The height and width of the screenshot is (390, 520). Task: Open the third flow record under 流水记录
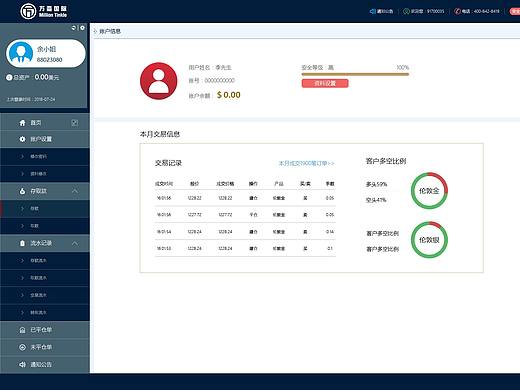pos(45,295)
